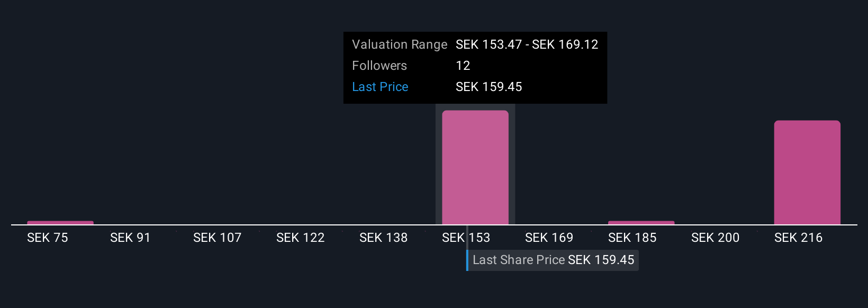Click the Followers count 12 in tooltip
Screen dimensions: 868x308
click(463, 66)
